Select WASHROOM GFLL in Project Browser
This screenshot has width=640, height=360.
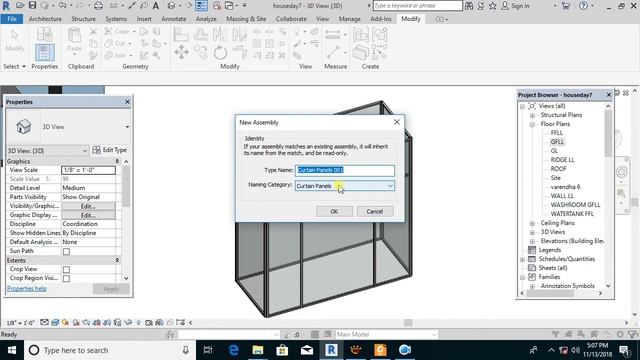point(575,205)
